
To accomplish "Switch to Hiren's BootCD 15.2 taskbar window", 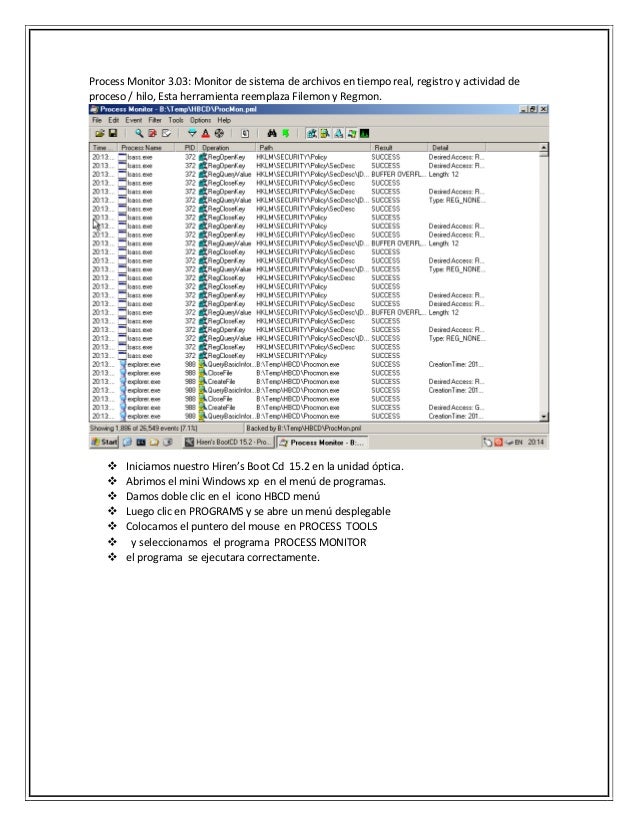I will tap(228, 442).
